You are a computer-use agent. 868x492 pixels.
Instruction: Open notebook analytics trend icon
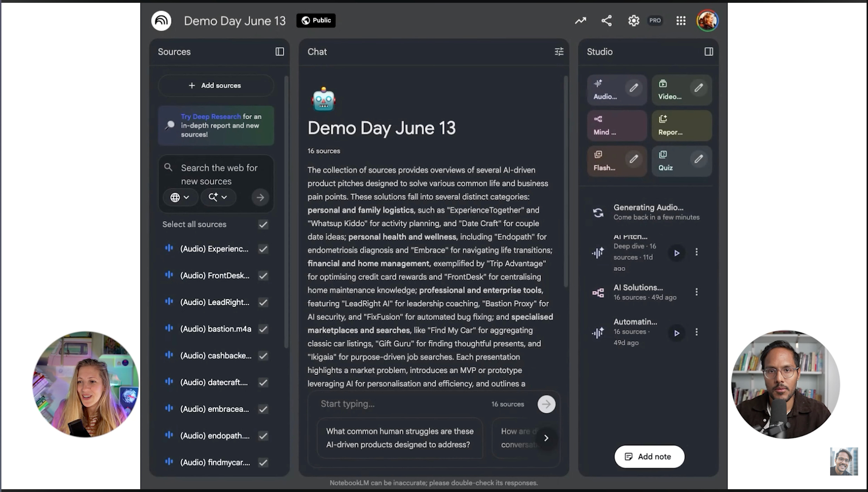581,21
